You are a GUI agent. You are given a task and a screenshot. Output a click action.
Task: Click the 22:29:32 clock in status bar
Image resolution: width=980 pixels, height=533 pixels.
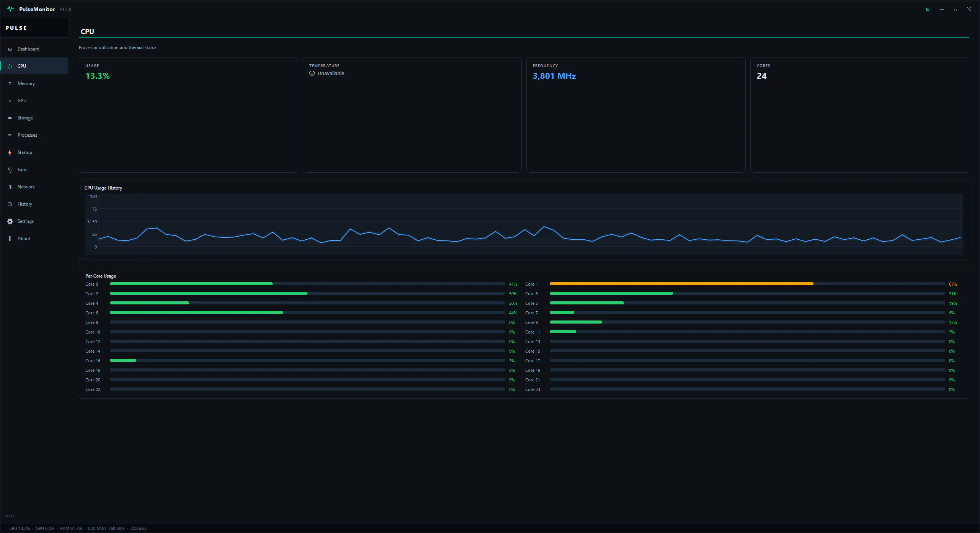pos(139,528)
